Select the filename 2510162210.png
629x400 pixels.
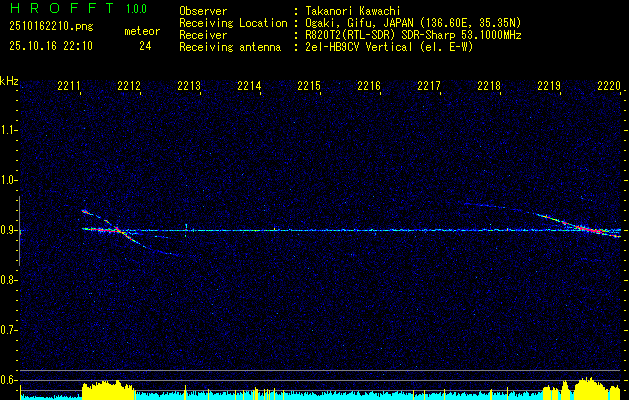(x=51, y=27)
